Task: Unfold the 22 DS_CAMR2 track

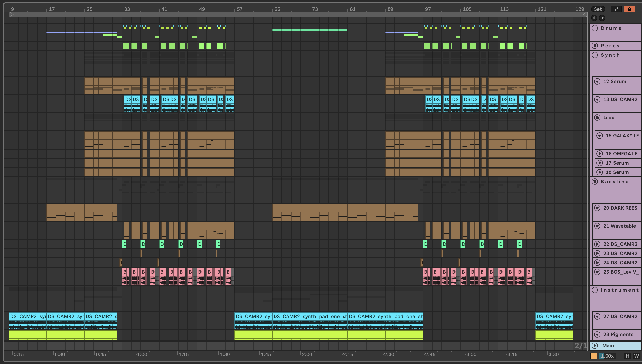Action: [597, 244]
